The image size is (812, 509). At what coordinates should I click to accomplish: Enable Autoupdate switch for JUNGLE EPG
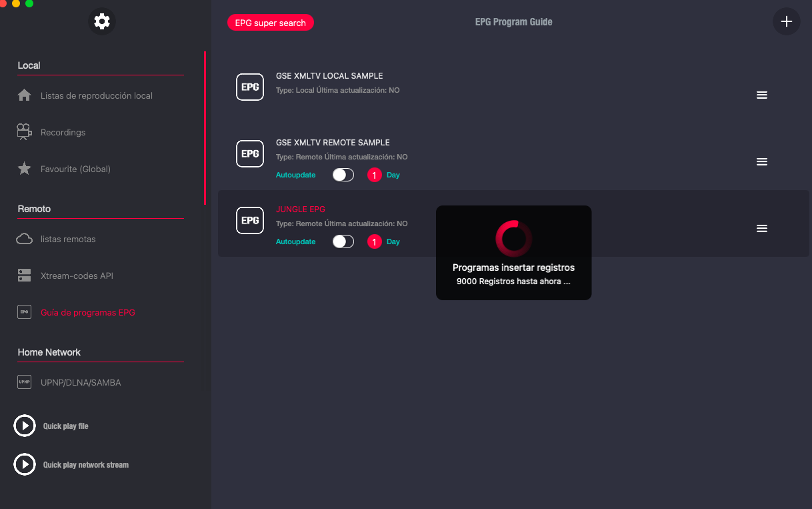pyautogui.click(x=343, y=241)
